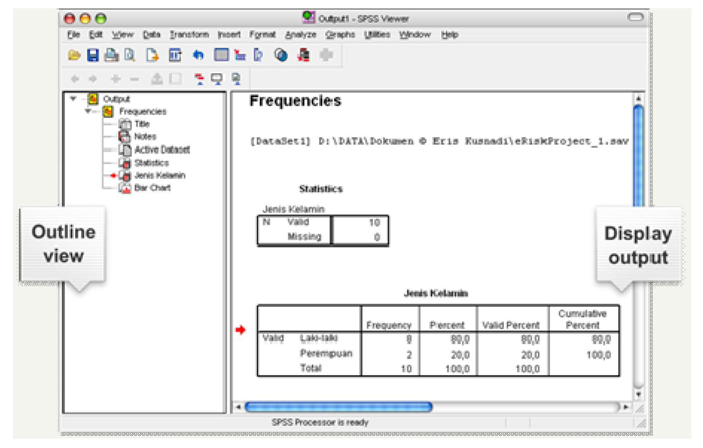Click the Open file toolbar icon
This screenshot has height=448, width=703.
coord(74,55)
